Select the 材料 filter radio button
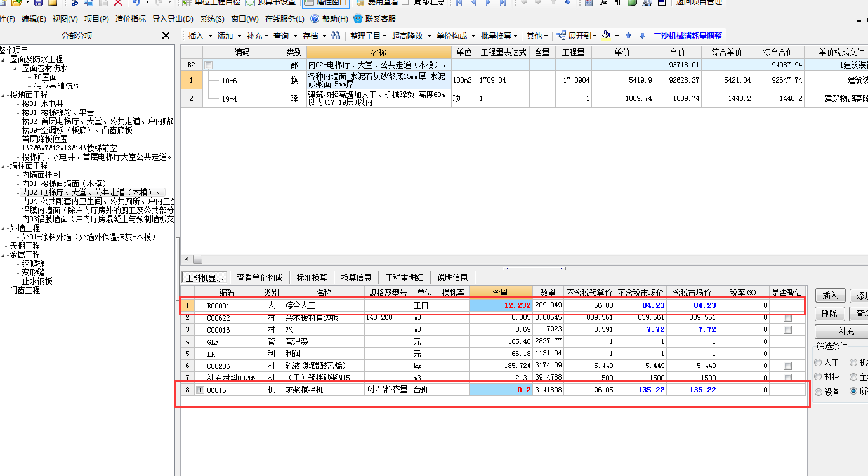 coord(818,377)
